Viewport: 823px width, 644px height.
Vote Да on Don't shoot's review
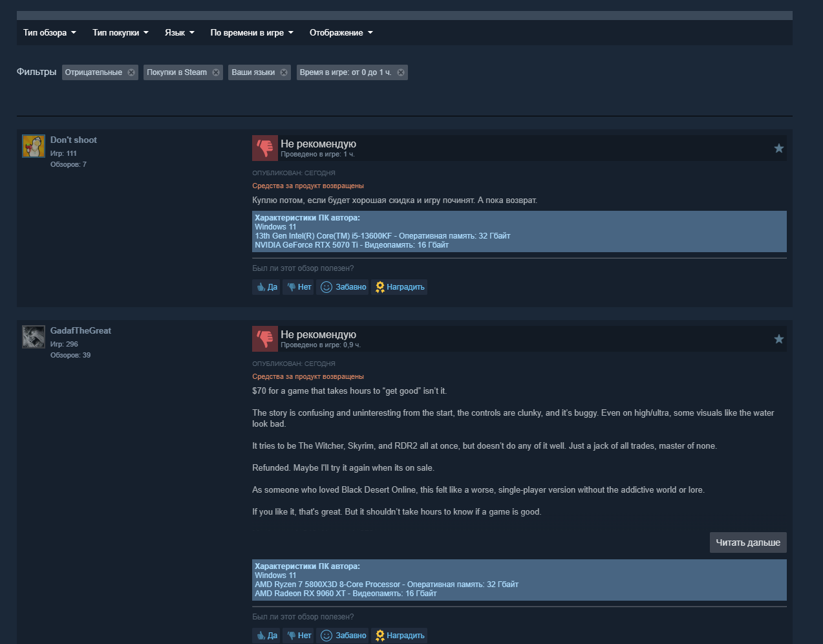click(266, 287)
